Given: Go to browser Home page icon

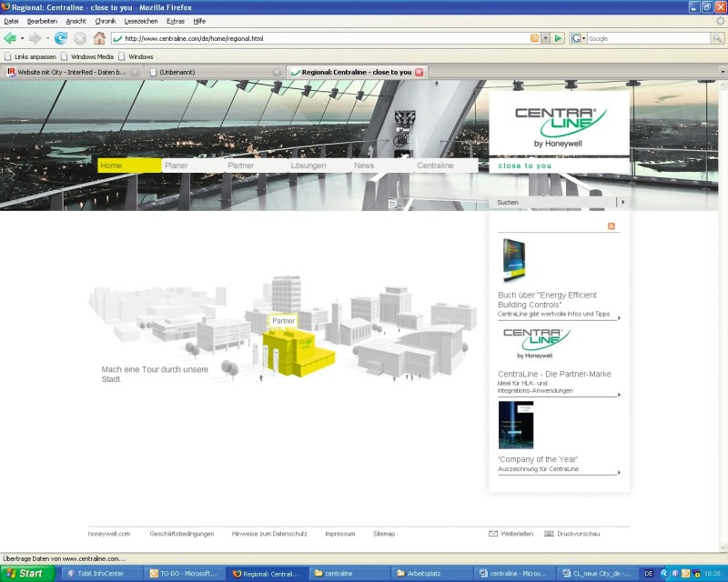Looking at the screenshot, I should click(x=99, y=38).
